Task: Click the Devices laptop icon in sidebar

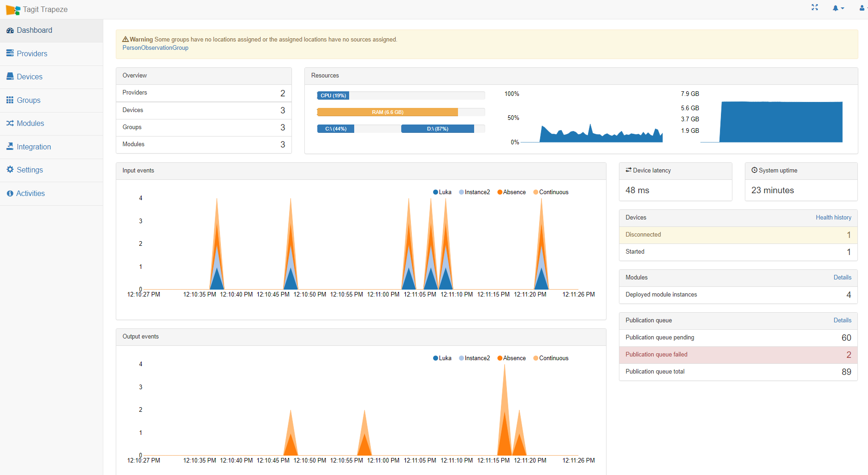Action: [10, 76]
